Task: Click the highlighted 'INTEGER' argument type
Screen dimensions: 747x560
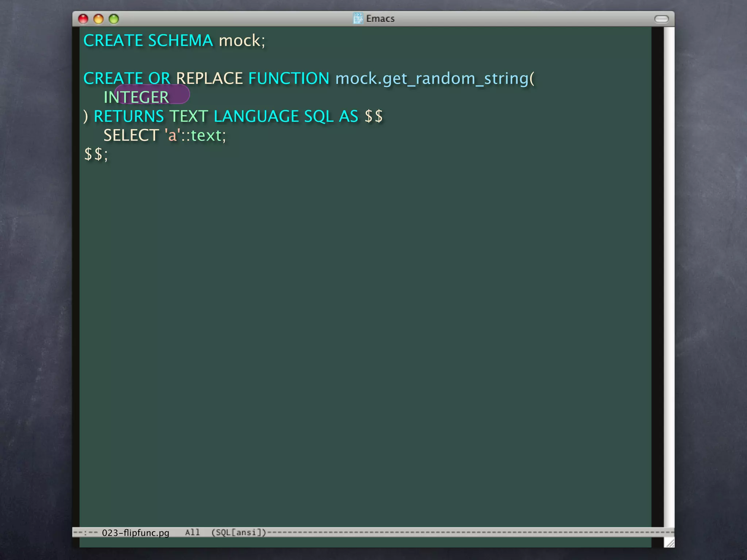Action: pyautogui.click(x=136, y=97)
